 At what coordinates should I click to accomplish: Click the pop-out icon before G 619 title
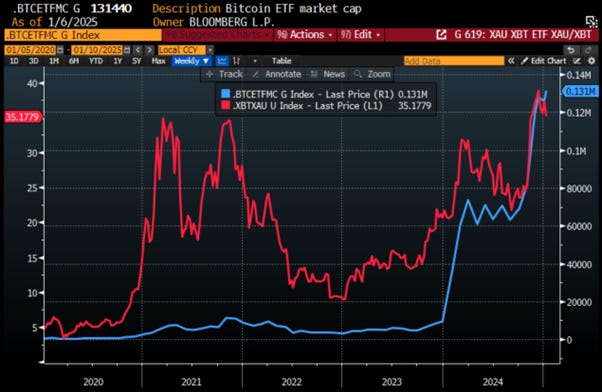point(442,35)
